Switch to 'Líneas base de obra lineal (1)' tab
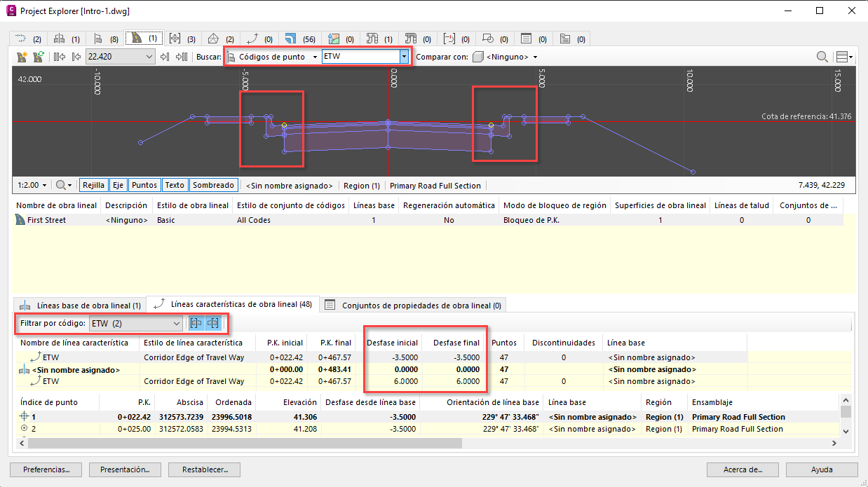 pos(80,306)
